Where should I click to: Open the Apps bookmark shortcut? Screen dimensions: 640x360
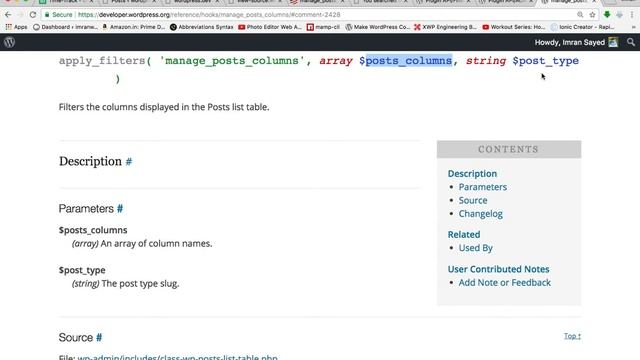pos(16,27)
